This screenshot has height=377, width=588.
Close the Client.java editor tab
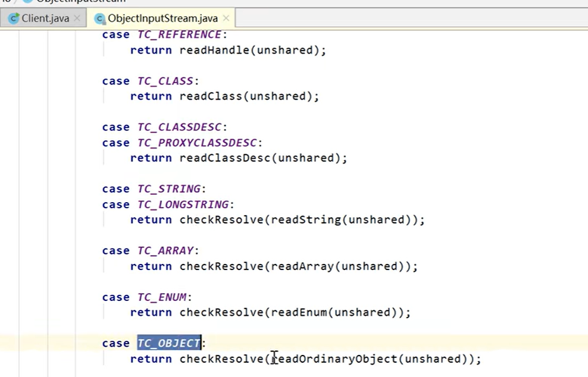click(x=78, y=18)
